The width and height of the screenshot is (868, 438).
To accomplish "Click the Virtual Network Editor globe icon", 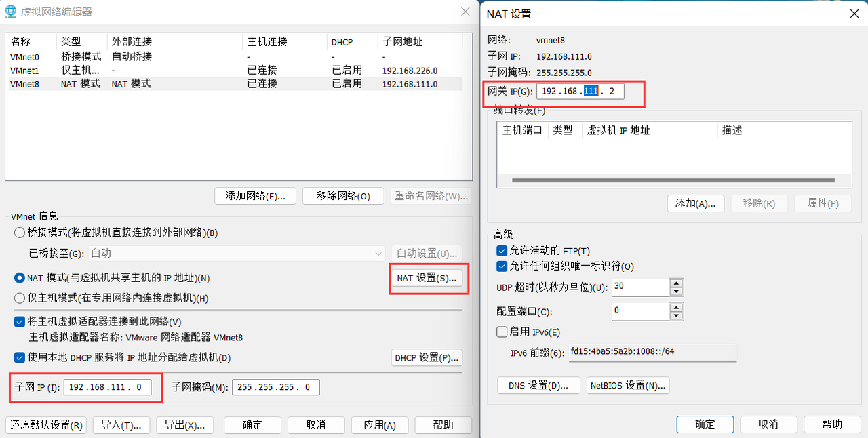I will [x=12, y=12].
